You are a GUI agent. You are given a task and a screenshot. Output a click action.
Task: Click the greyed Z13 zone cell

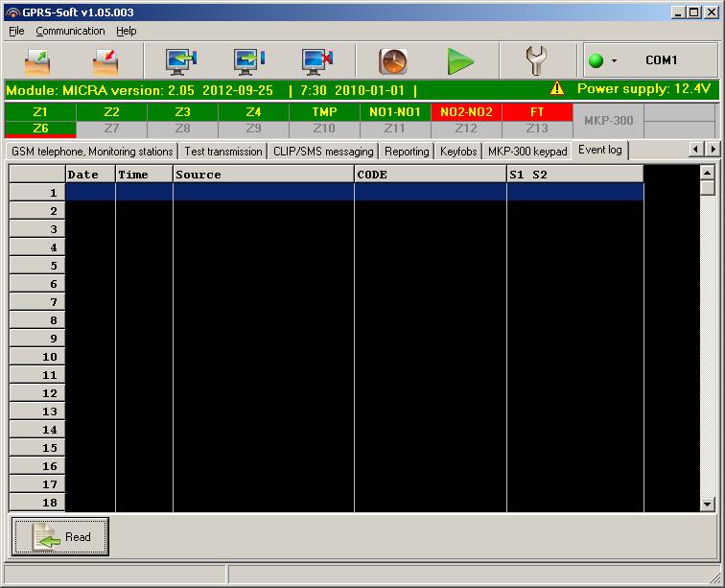click(537, 129)
